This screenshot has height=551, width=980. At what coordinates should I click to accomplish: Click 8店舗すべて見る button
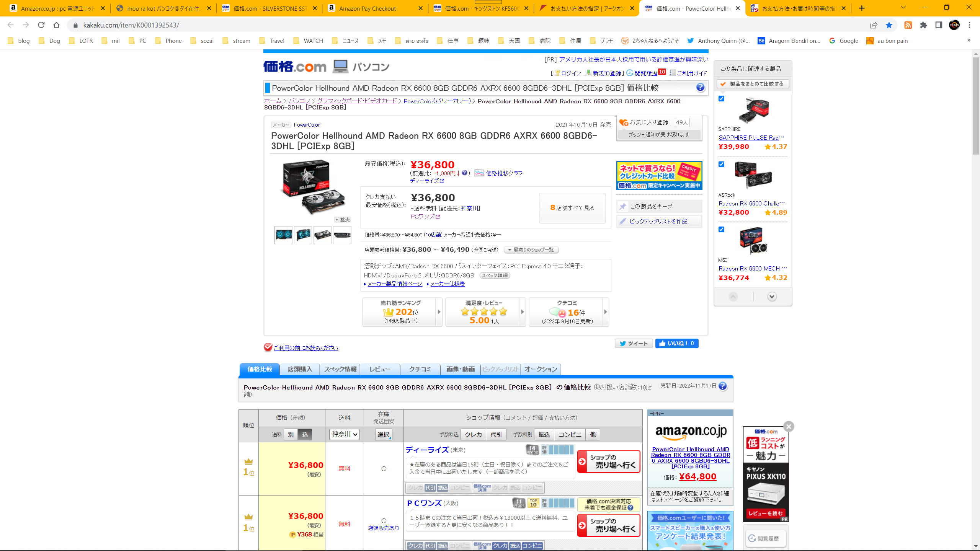pyautogui.click(x=572, y=208)
